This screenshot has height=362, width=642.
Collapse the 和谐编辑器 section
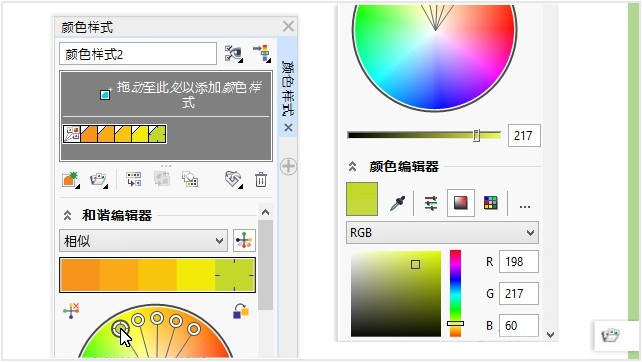coord(68,215)
